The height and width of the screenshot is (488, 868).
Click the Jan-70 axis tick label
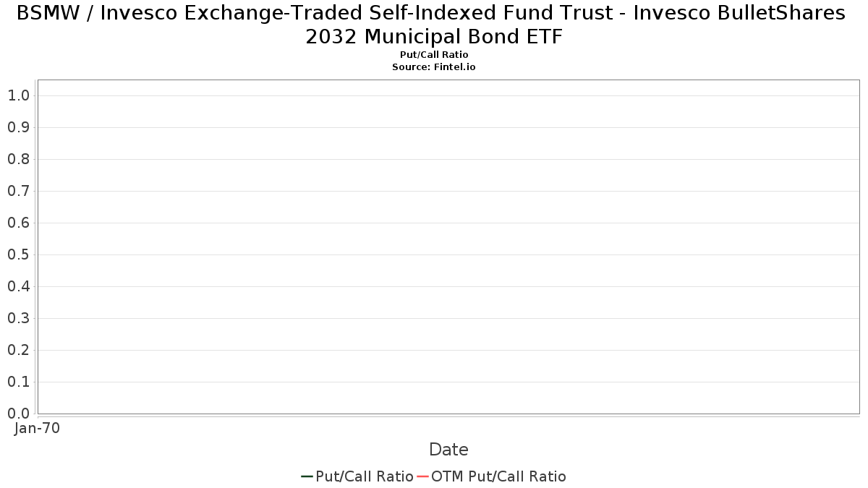(37, 428)
